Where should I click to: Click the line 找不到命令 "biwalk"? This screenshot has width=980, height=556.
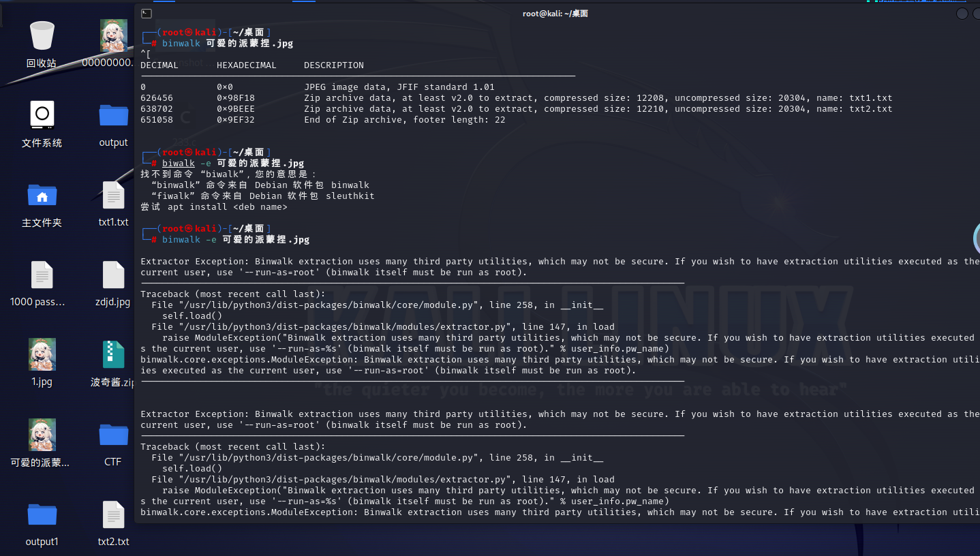(x=229, y=174)
